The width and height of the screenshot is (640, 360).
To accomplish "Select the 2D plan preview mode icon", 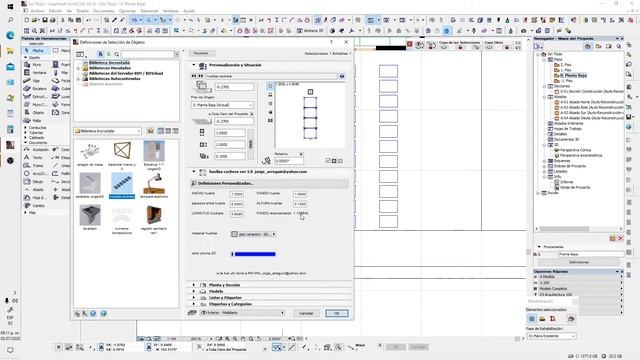I will [x=270, y=86].
